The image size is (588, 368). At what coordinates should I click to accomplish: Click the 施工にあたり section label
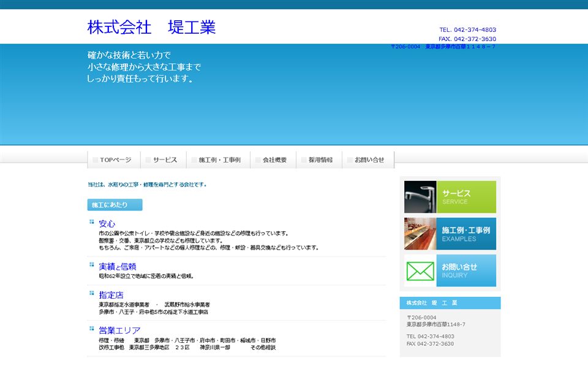115,205
